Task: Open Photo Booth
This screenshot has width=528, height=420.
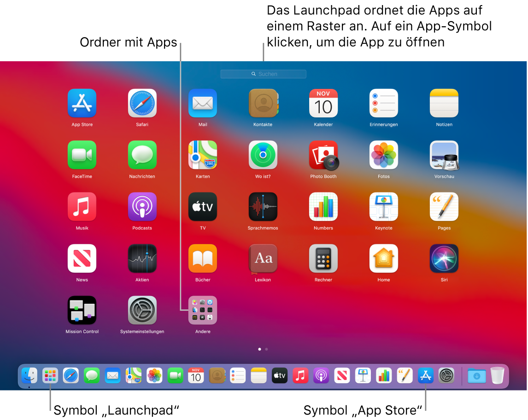Action: coord(323,155)
